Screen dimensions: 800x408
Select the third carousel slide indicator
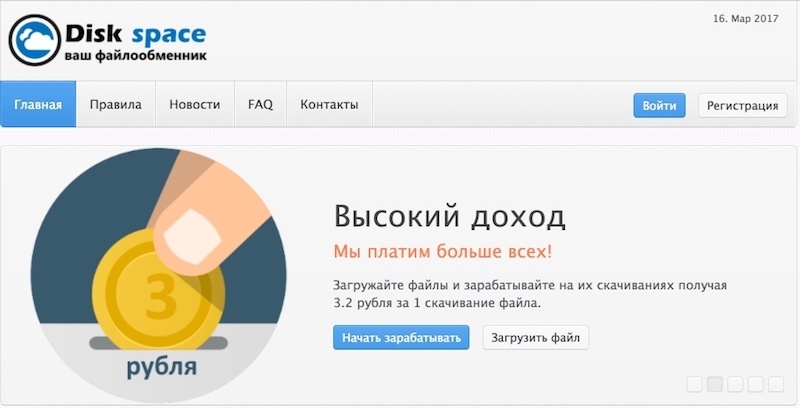click(x=735, y=384)
